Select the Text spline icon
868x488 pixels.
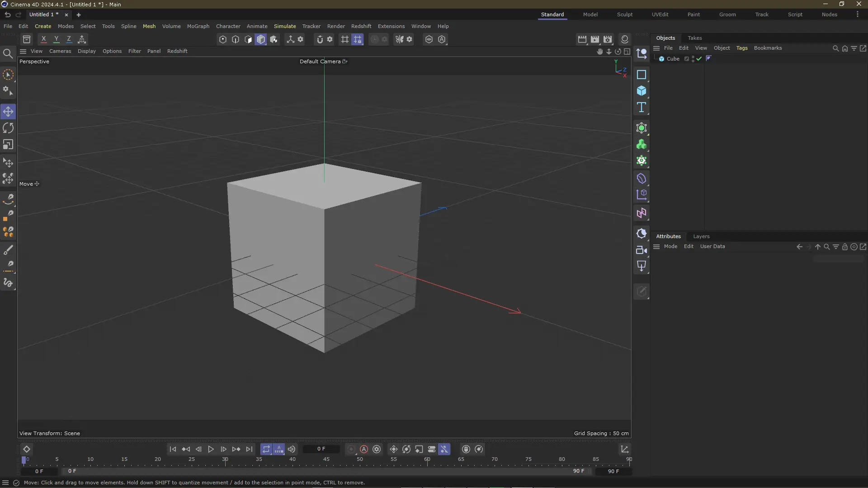[x=641, y=108]
